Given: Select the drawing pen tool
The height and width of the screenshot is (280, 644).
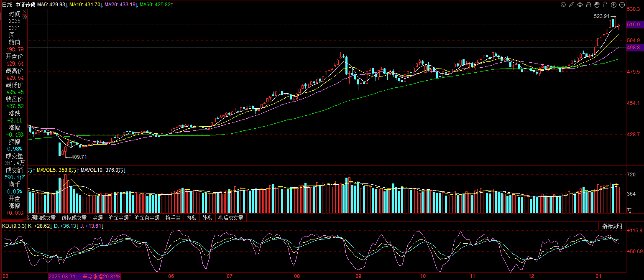Looking at the screenshot, I should (572, 5).
